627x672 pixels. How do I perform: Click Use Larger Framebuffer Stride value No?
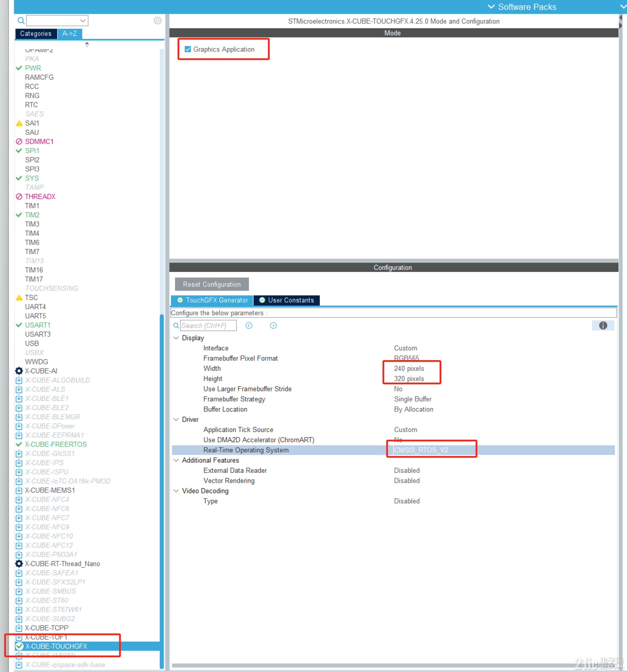[398, 389]
